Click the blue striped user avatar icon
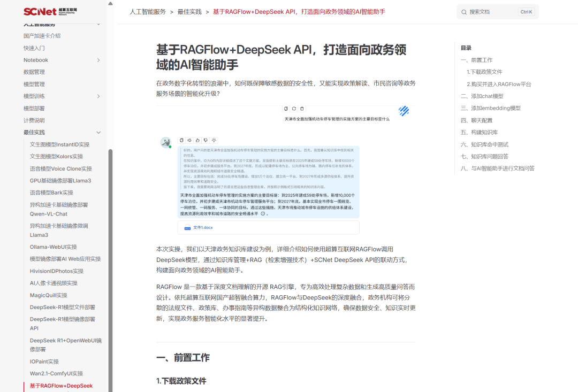 point(404,111)
